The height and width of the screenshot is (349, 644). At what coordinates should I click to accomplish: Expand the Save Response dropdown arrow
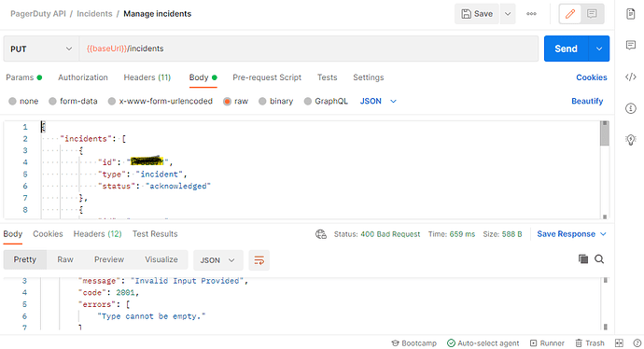coord(603,234)
